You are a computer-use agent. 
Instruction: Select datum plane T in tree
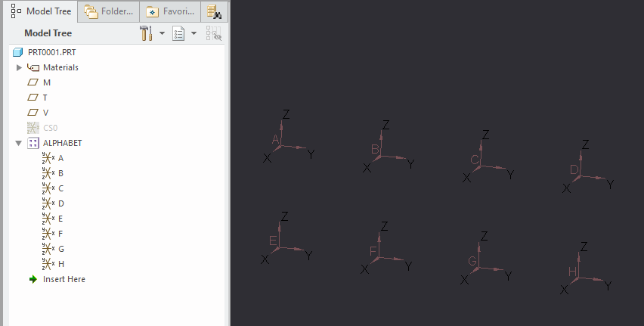tap(45, 98)
